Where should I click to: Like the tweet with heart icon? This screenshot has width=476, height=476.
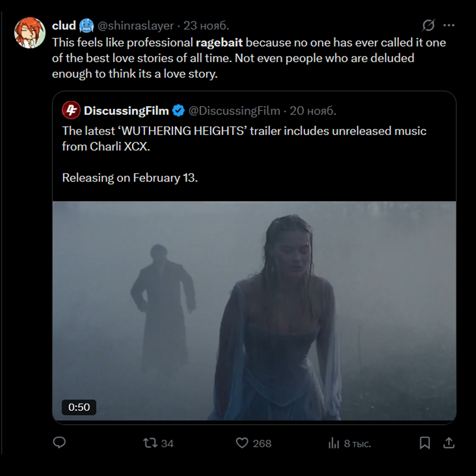click(x=242, y=443)
